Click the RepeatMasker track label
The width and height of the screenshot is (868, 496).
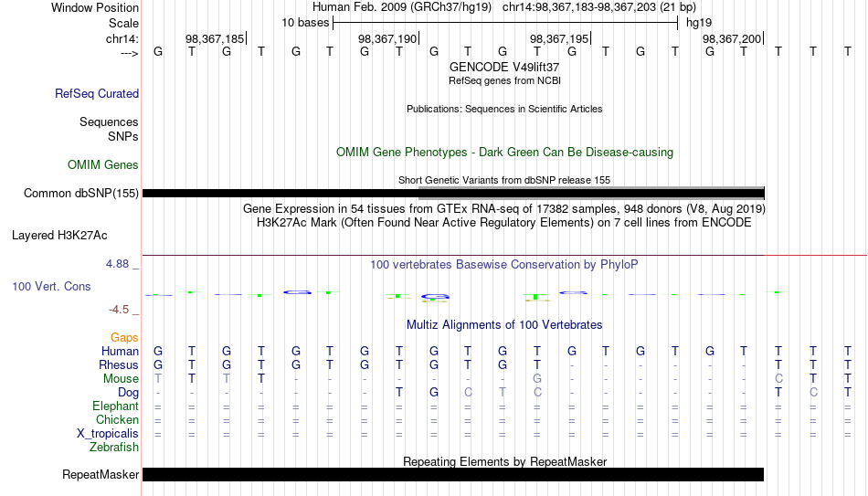pyautogui.click(x=101, y=474)
